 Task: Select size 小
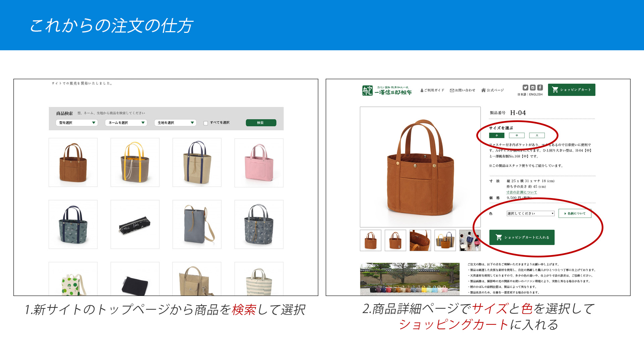[497, 135]
